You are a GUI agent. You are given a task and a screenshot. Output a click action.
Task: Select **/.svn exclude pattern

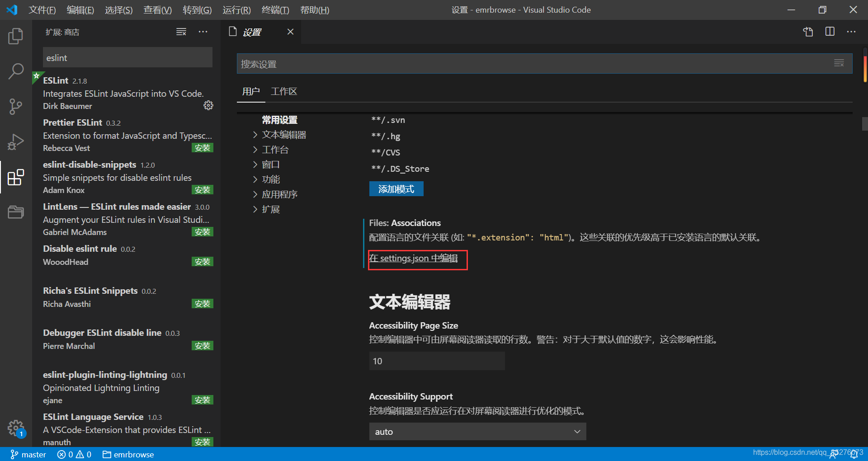click(x=388, y=120)
